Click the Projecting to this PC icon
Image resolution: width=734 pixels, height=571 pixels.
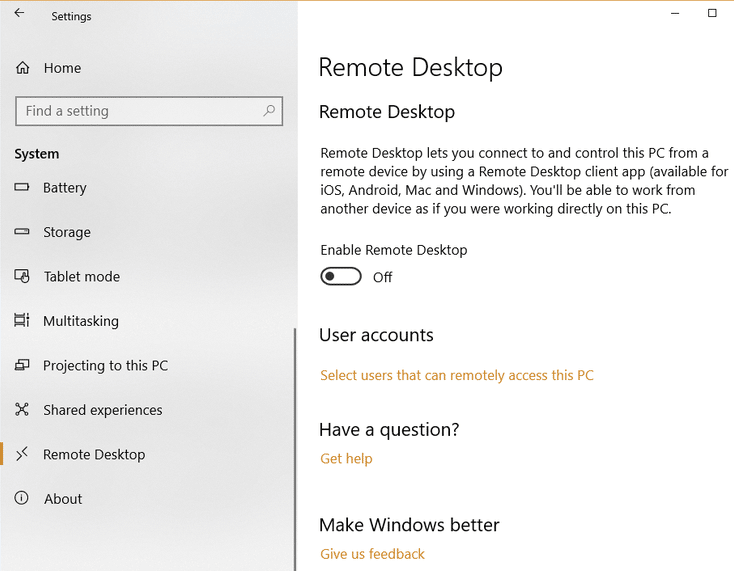point(22,365)
